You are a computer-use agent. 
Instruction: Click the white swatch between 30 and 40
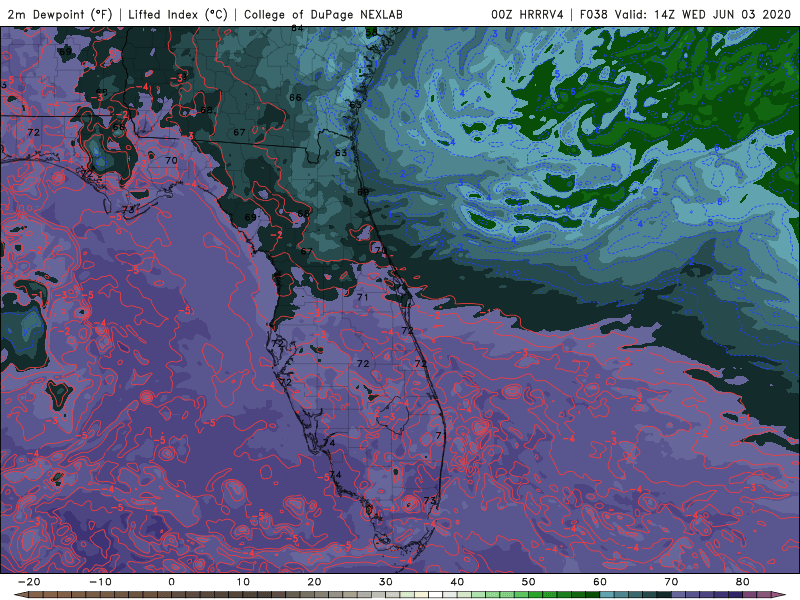(436, 595)
